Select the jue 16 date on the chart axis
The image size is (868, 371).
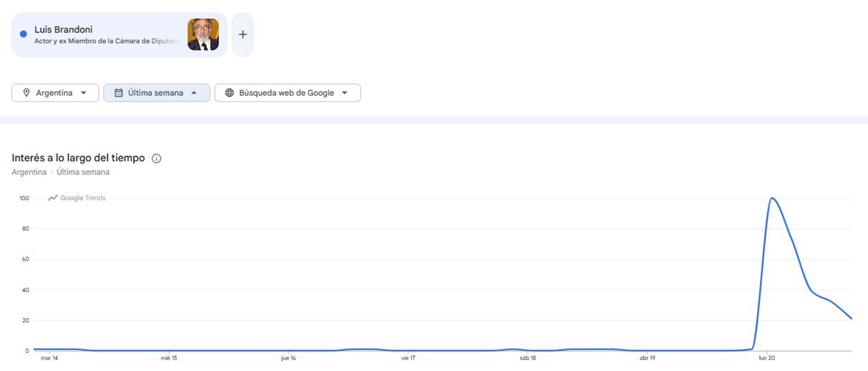click(289, 358)
